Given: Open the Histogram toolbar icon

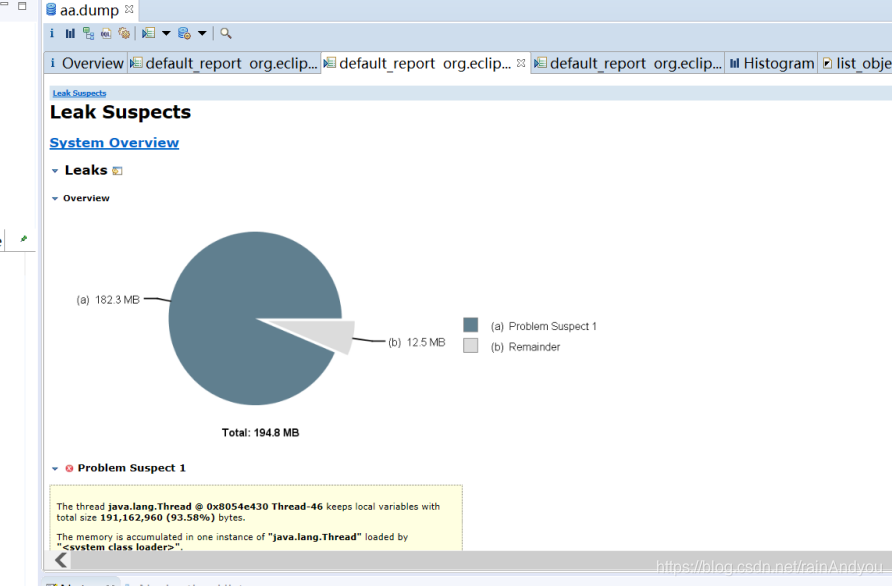Looking at the screenshot, I should pyautogui.click(x=70, y=34).
